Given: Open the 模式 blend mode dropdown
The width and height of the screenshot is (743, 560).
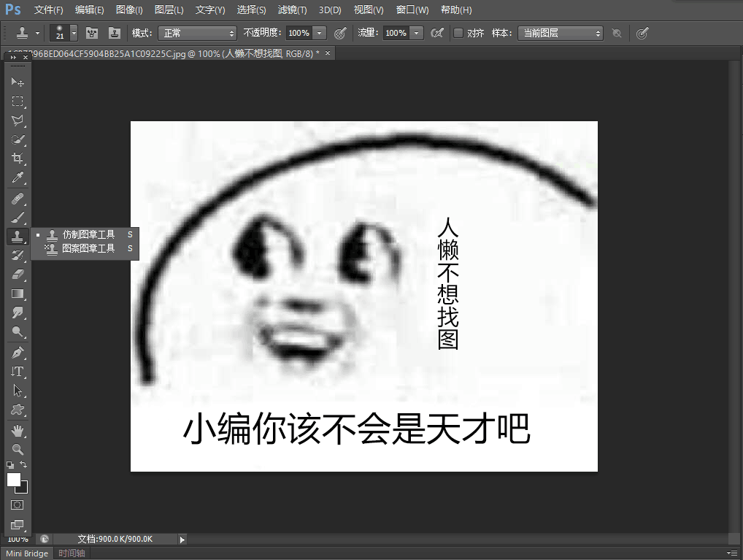Looking at the screenshot, I should click(x=197, y=33).
